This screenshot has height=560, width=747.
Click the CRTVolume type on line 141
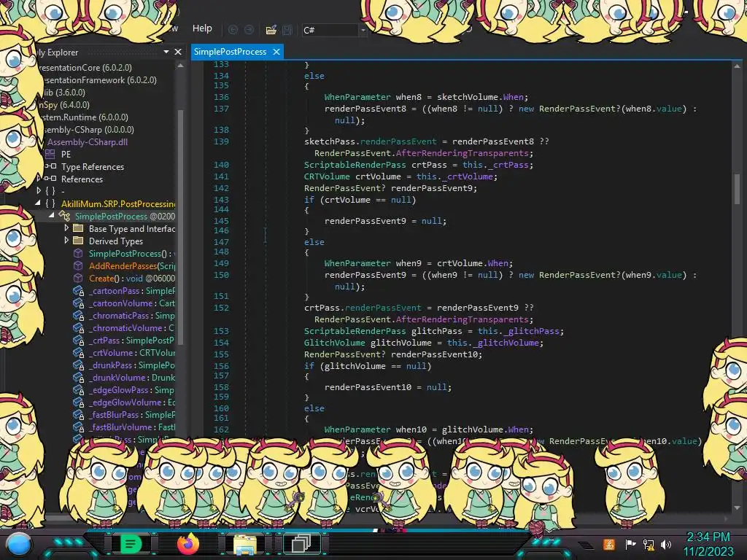pos(327,176)
